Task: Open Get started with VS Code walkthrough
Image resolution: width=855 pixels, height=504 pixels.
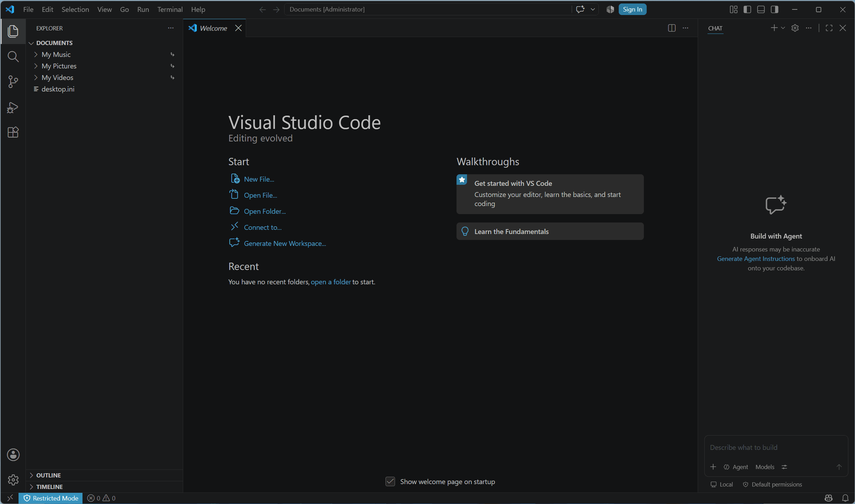Action: pyautogui.click(x=550, y=194)
